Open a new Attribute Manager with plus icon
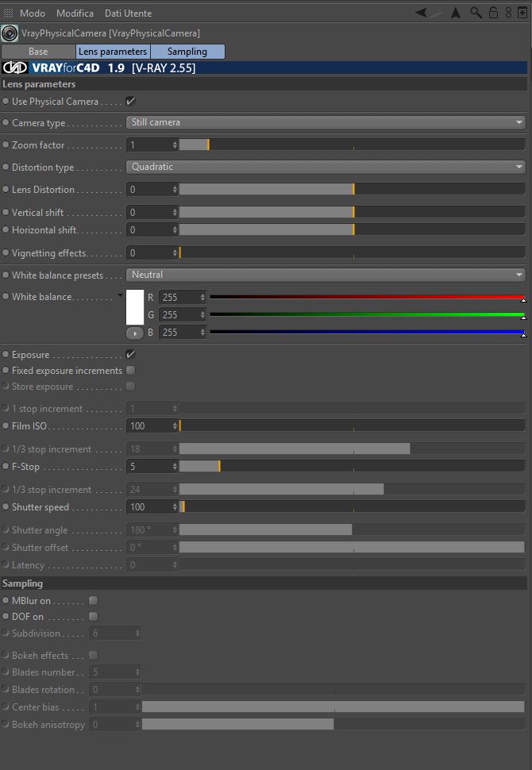The width and height of the screenshot is (532, 770). tap(522, 13)
